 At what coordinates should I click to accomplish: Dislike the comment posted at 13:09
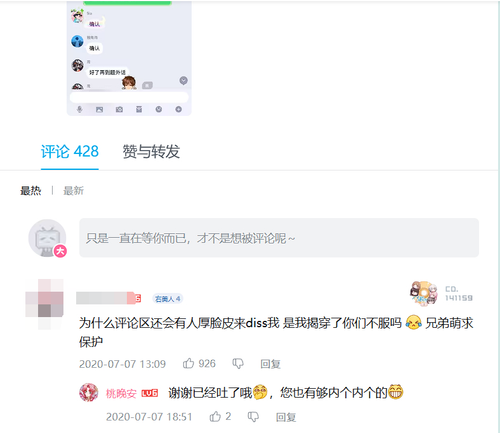point(238,363)
